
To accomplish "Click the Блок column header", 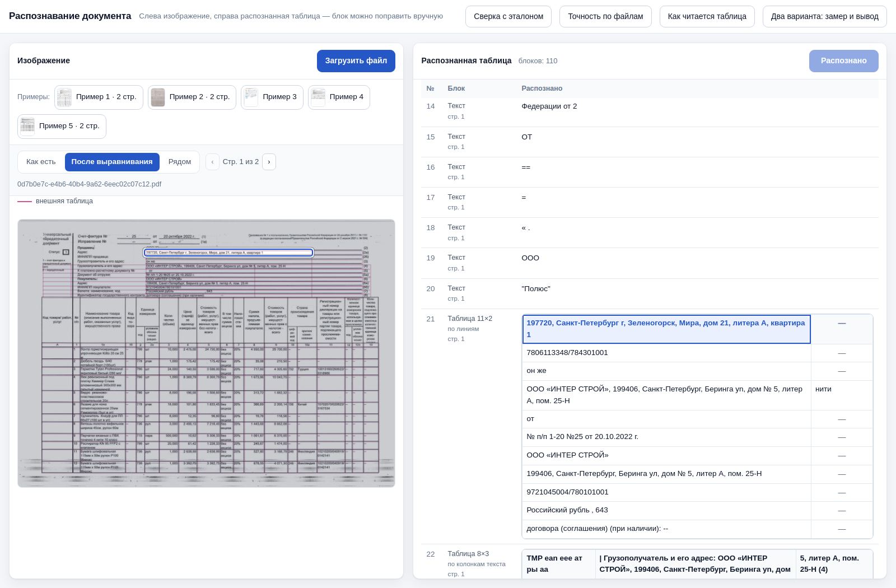I will coord(456,88).
